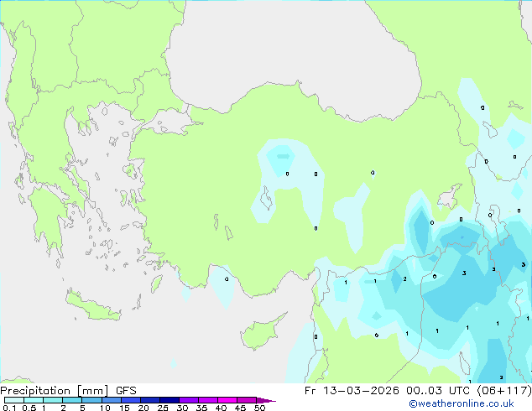Select the 0.5–1 mm legend swatch
The height and width of the screenshot is (411, 532).
point(34,400)
